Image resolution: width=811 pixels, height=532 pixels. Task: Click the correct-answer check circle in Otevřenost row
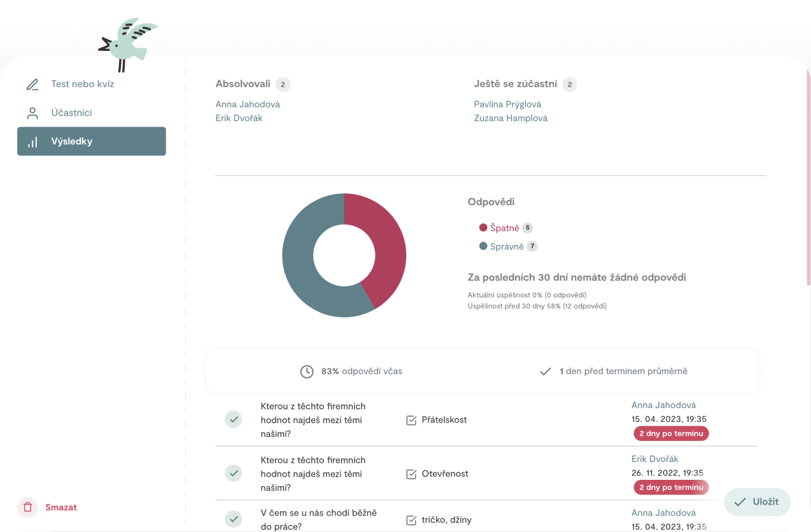234,473
